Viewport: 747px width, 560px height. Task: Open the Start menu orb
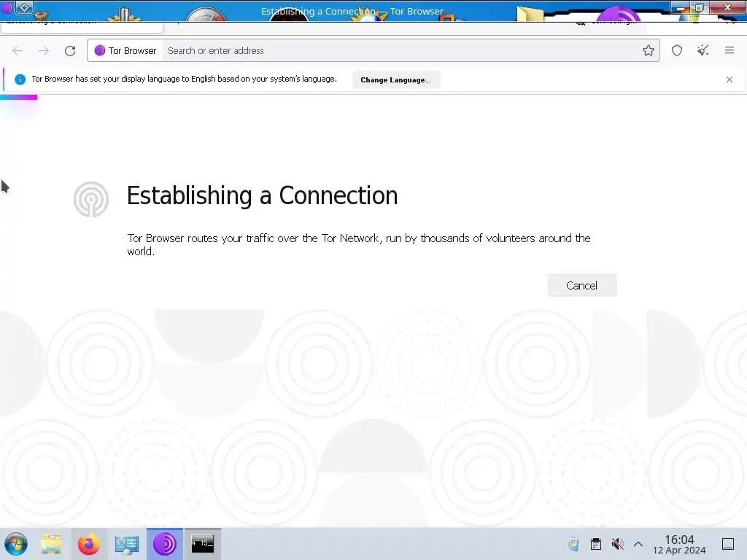(16, 544)
